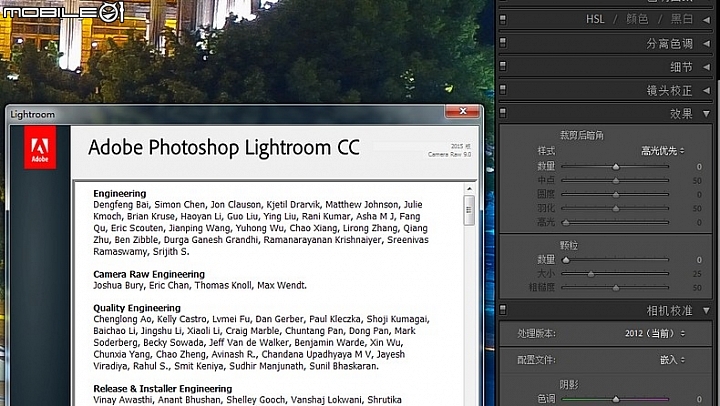Screen dimensions: 720x406
Task: Click the Release & Installer Engineering heading
Action: pos(163,389)
